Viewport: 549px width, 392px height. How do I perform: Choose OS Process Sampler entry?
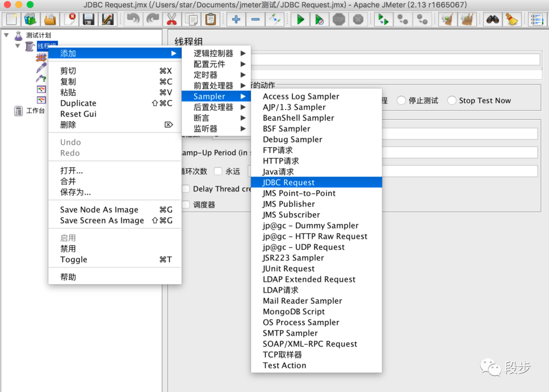[317, 322]
